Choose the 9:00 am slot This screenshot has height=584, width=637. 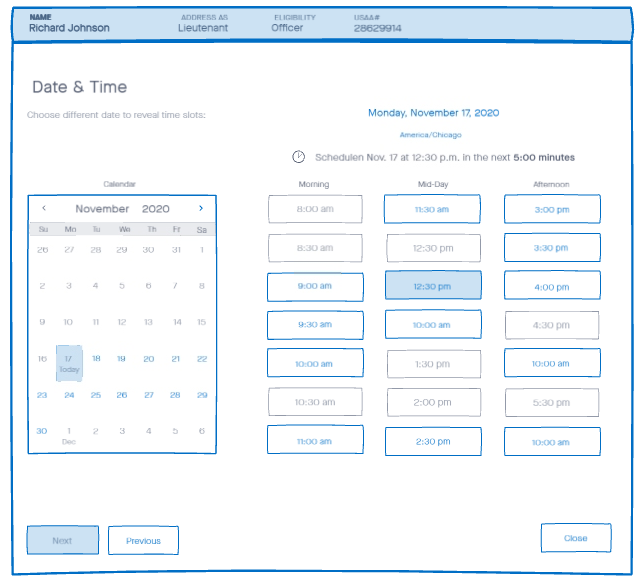tap(315, 287)
